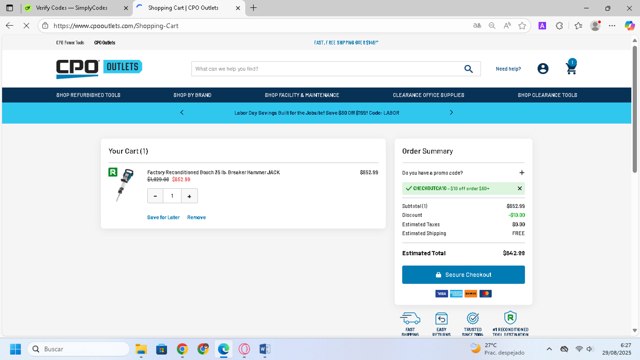Click the Reconditioned Tool Destination shield icon

(x=510, y=318)
